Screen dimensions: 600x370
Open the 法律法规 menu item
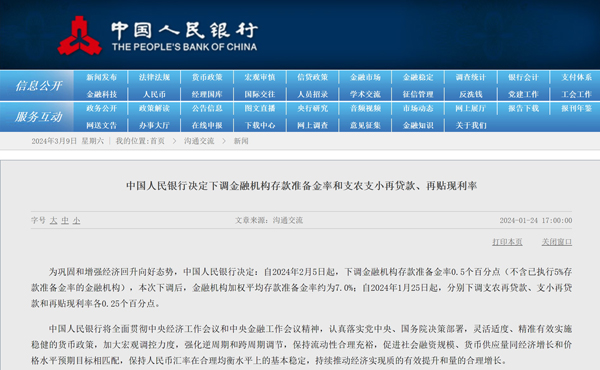pyautogui.click(x=154, y=77)
